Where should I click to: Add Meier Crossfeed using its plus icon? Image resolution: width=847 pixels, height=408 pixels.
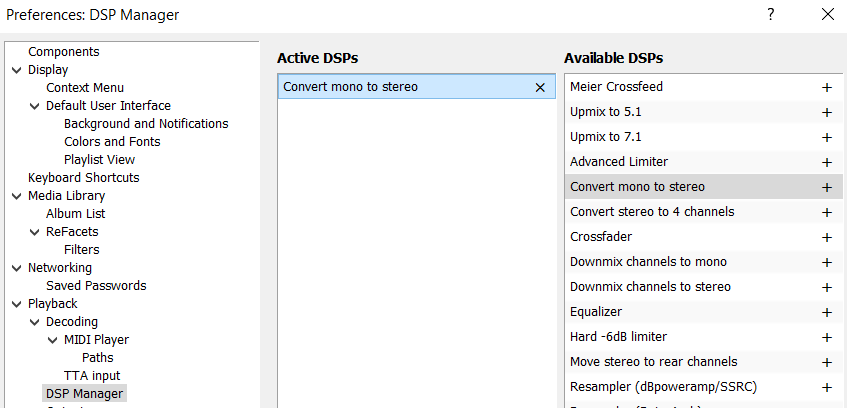click(826, 87)
